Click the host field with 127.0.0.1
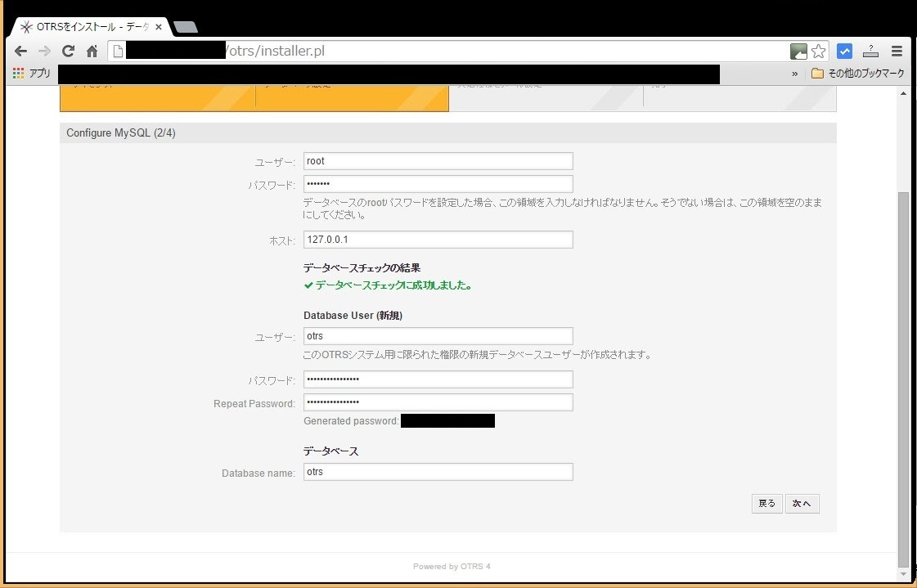The image size is (917, 588). [x=438, y=240]
